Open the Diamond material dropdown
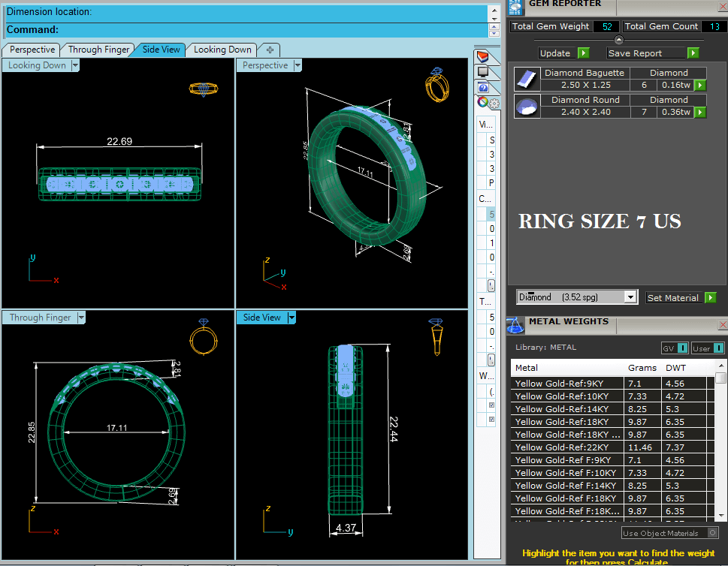The width and height of the screenshot is (728, 566). pos(631,297)
